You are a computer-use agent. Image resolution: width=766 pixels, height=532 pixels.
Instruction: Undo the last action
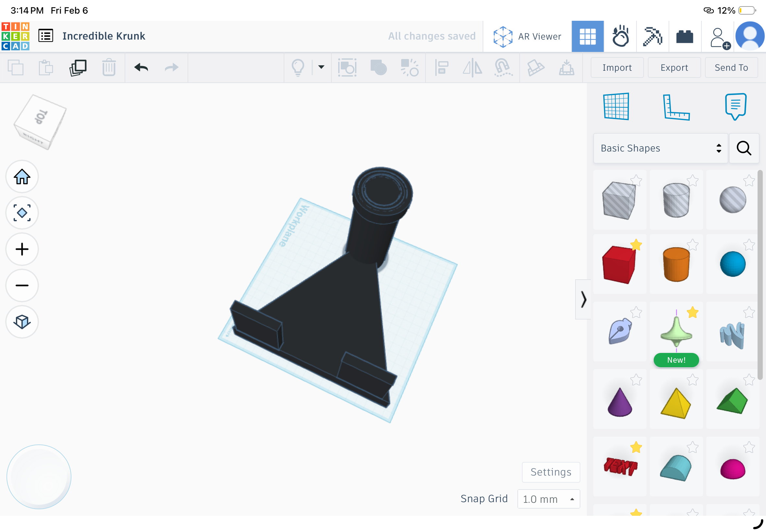[141, 68]
